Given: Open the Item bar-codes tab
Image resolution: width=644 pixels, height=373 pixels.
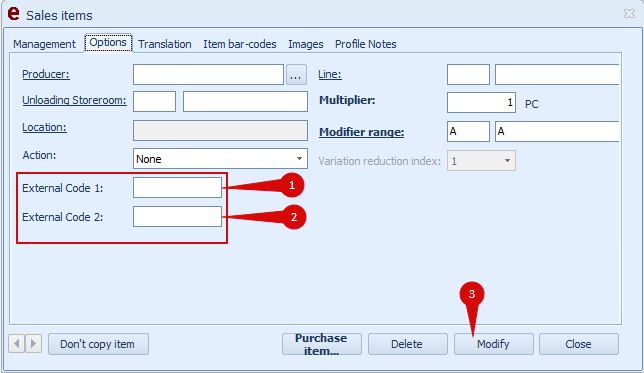Looking at the screenshot, I should tap(240, 44).
